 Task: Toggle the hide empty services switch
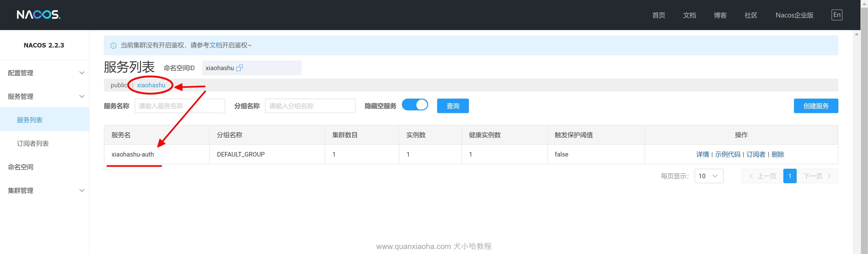(415, 105)
